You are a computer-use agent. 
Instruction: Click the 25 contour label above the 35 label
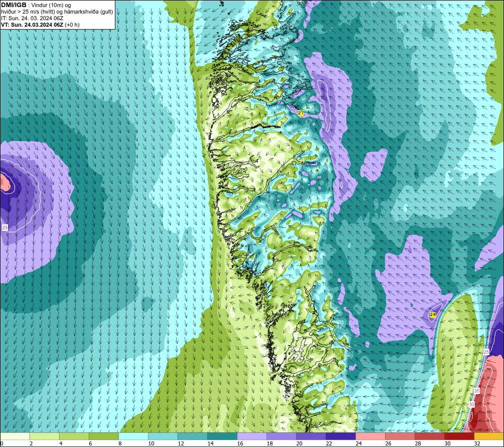486,352
